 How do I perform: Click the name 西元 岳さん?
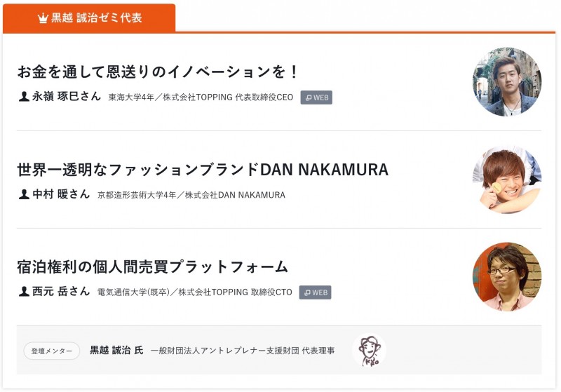(x=61, y=292)
